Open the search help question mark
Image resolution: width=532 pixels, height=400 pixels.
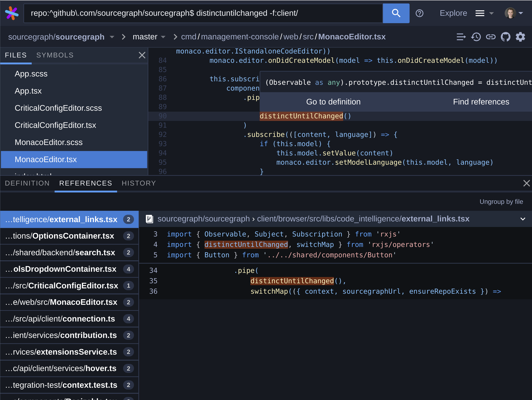[x=419, y=13]
